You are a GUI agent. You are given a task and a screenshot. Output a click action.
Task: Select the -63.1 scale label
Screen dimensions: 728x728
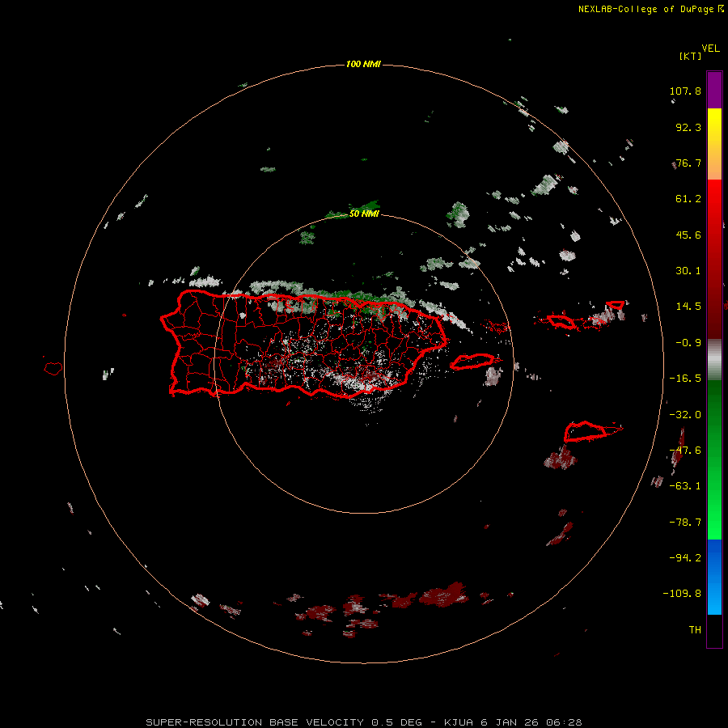[685, 486]
